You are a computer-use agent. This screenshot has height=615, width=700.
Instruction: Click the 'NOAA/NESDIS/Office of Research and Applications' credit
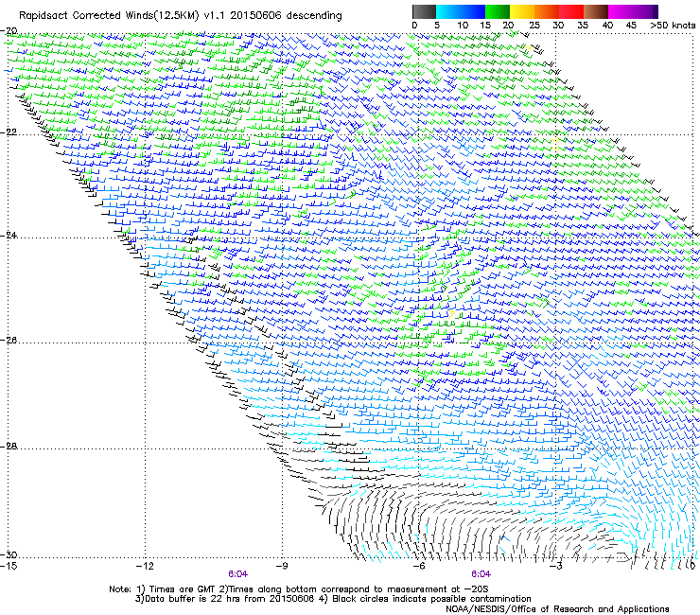[x=557, y=609]
